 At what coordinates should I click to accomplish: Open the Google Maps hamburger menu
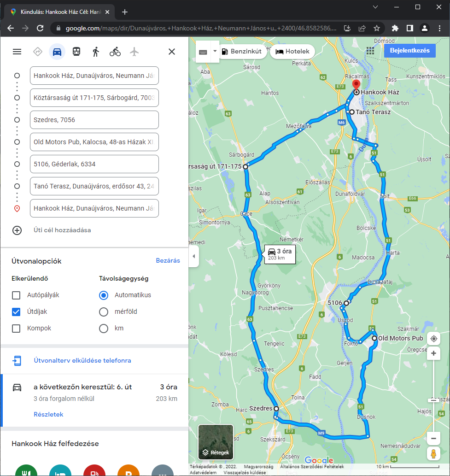[x=17, y=52]
